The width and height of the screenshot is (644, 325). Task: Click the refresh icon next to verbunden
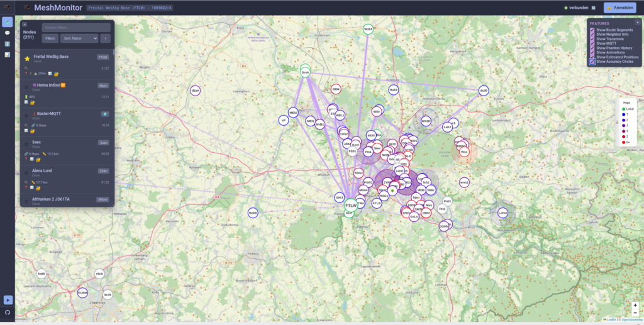[593, 8]
